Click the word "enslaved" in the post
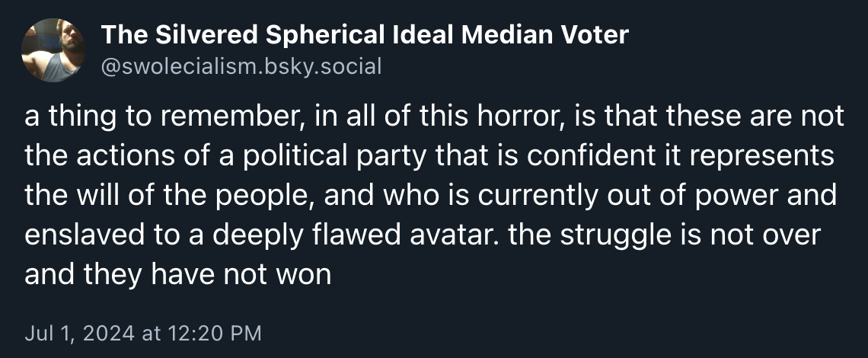This screenshot has height=358, width=868. point(73,235)
